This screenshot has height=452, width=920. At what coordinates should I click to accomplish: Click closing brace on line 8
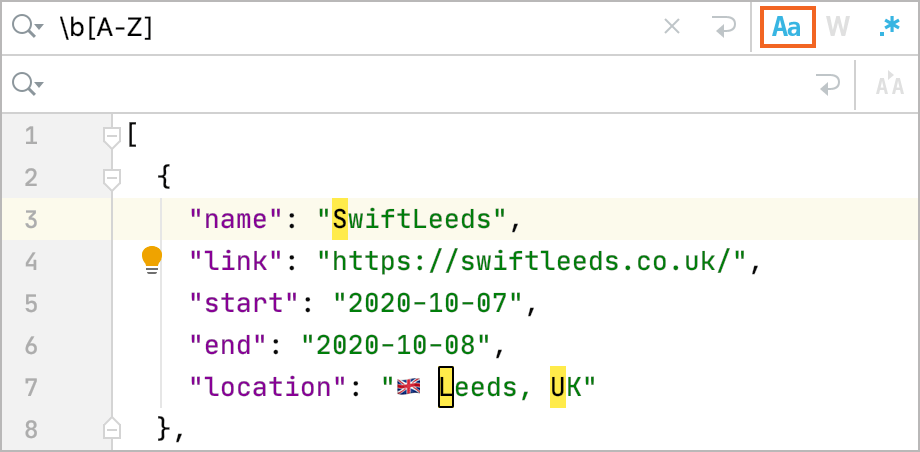(164, 429)
